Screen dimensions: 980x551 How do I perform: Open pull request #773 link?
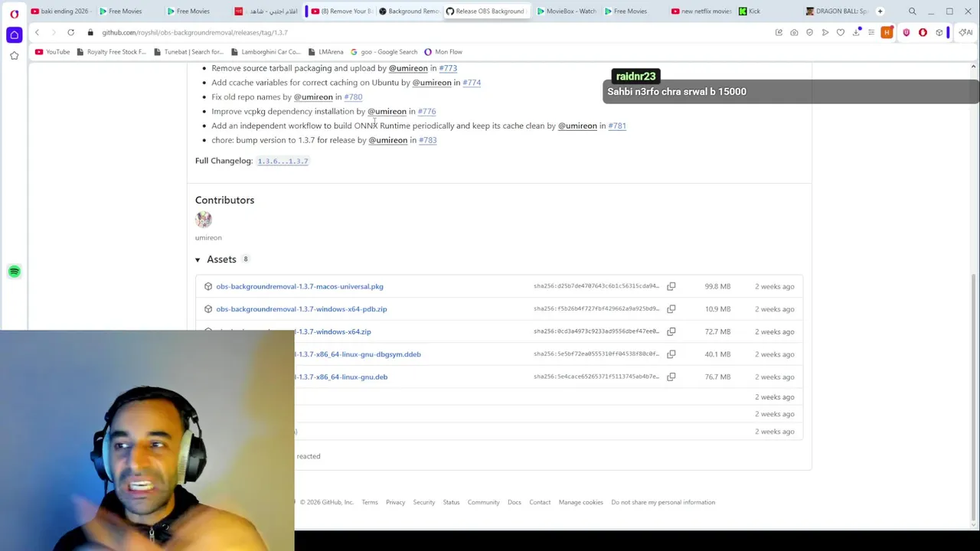pyautogui.click(x=448, y=68)
